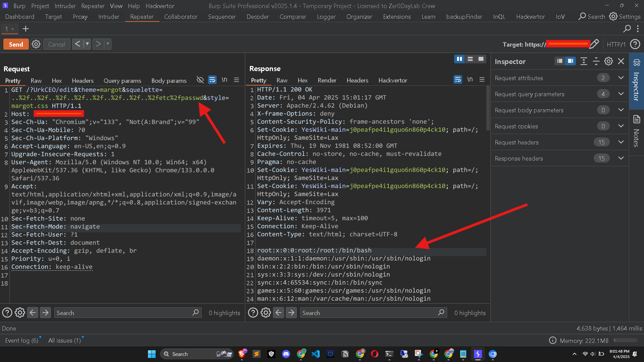
Task: Collapse all Inspector sections
Action: (596, 61)
